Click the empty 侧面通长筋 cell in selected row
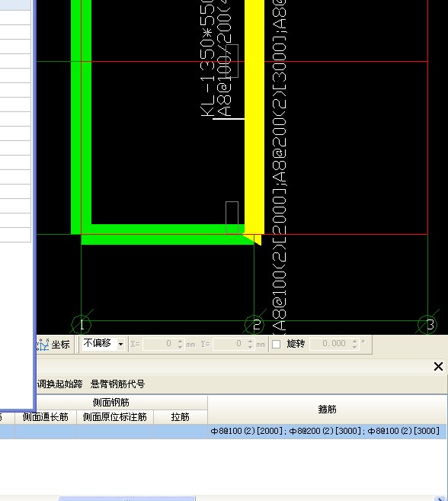This screenshot has height=501, width=448. pyautogui.click(x=46, y=432)
